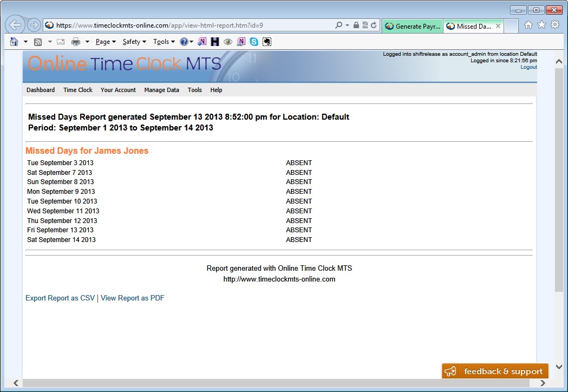Image resolution: width=568 pixels, height=392 pixels.
Task: Minimize the browser window
Action: [518, 10]
